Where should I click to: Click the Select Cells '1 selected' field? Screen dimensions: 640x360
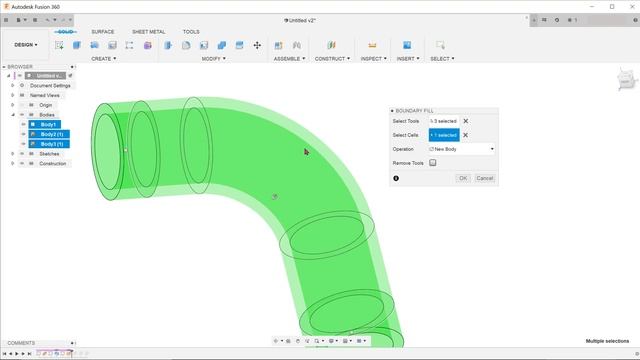click(444, 135)
